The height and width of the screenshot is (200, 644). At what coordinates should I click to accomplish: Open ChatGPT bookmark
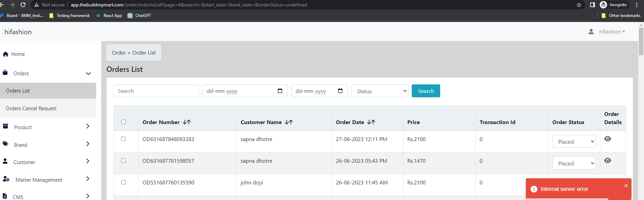139,16
